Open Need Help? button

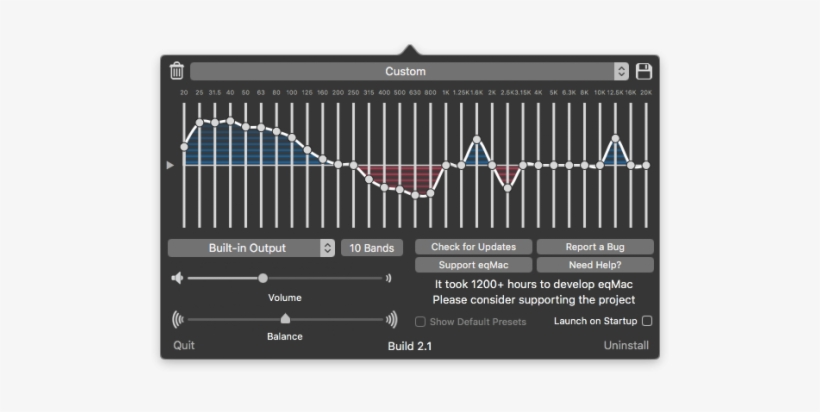pos(595,265)
